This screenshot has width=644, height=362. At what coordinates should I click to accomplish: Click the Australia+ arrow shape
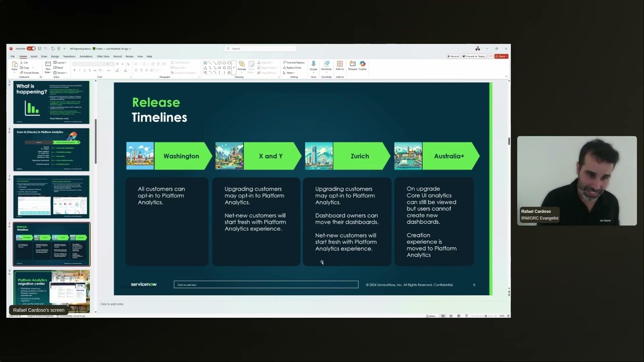click(451, 156)
